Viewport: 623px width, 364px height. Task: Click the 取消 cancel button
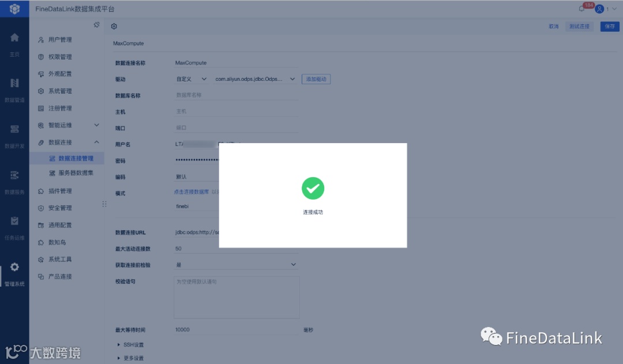pyautogui.click(x=553, y=26)
